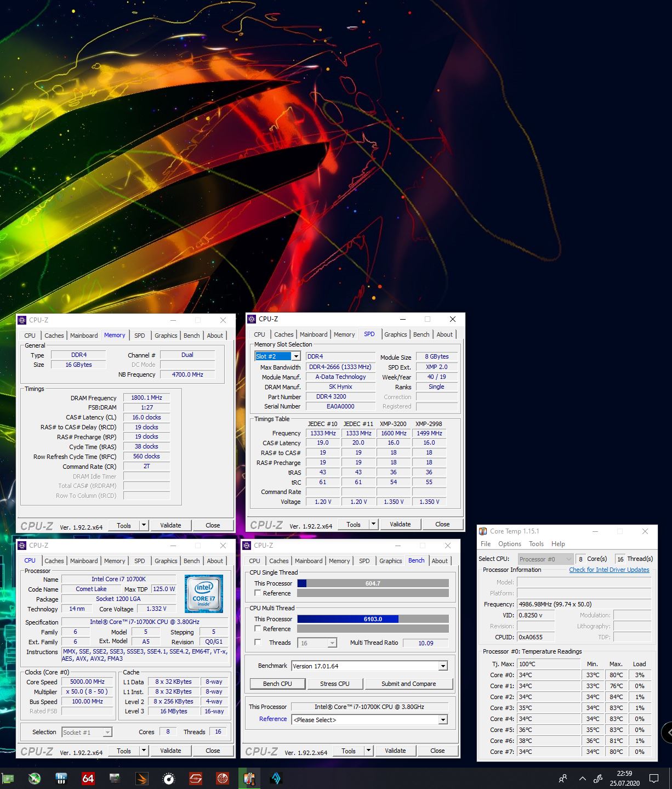Open the Tools menu in Core Temp
The image size is (672, 789).
click(536, 544)
